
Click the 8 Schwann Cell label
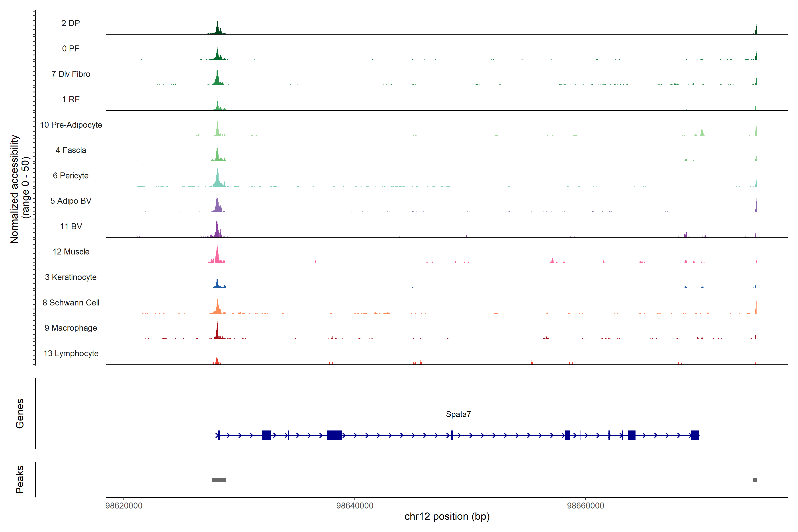click(x=71, y=303)
